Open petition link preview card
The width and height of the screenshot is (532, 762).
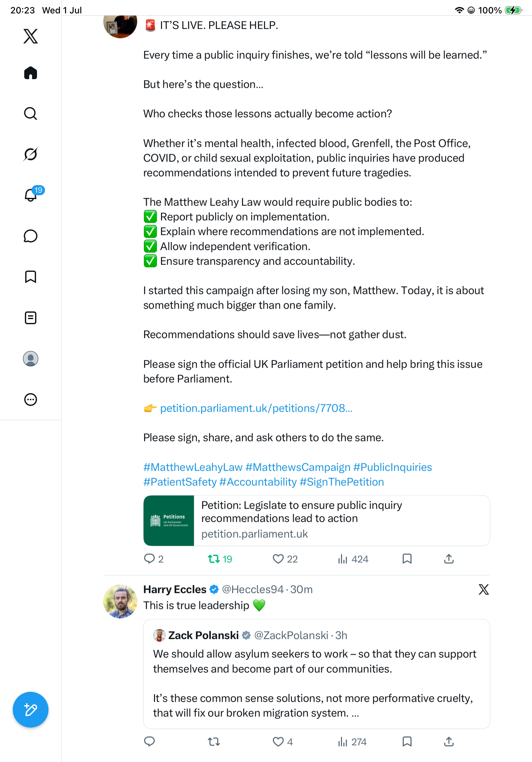pos(316,521)
